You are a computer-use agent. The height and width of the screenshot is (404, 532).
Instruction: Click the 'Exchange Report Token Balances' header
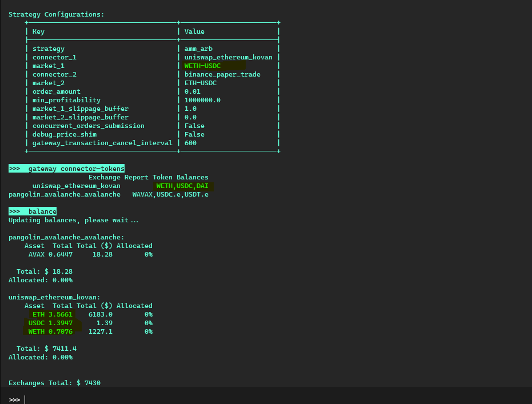pyautogui.click(x=148, y=177)
